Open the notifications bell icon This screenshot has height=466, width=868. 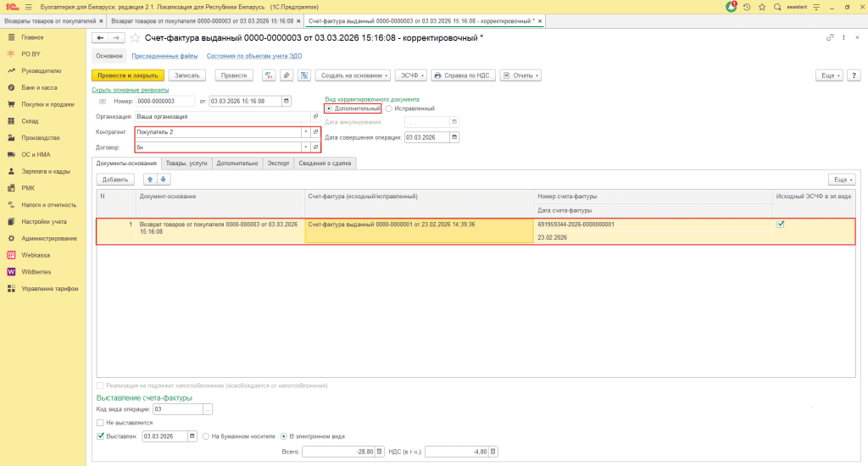[x=732, y=7]
